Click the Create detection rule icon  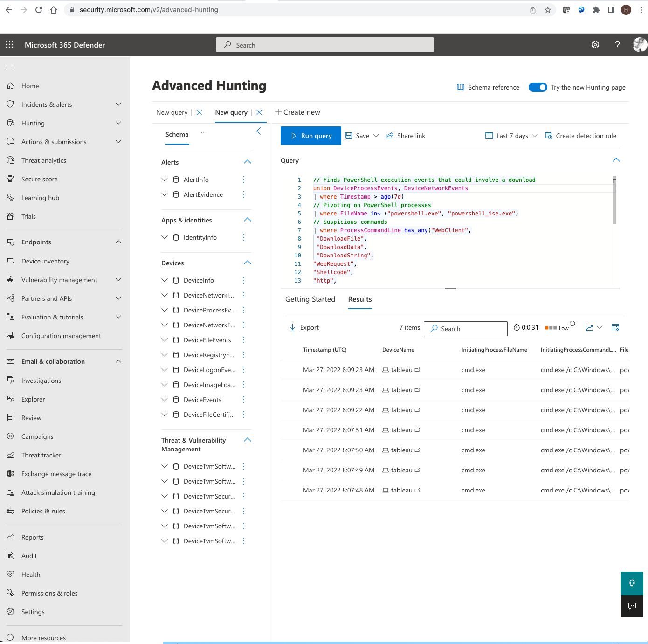pos(549,136)
